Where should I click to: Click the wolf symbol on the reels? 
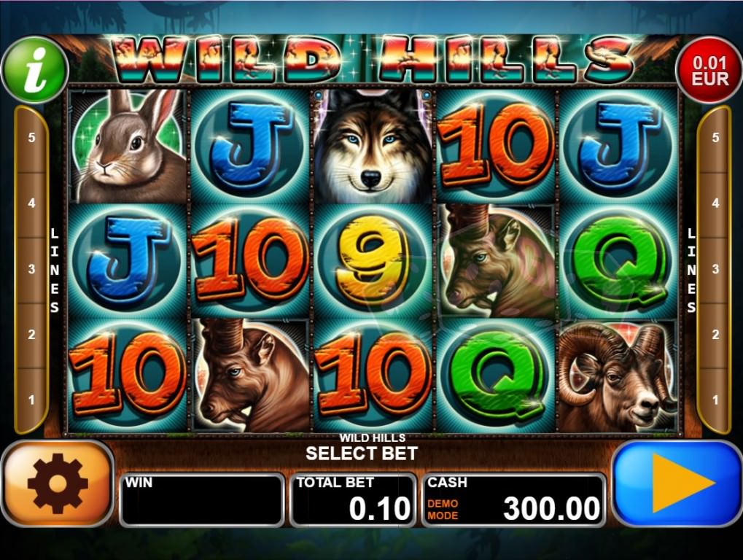point(372,147)
